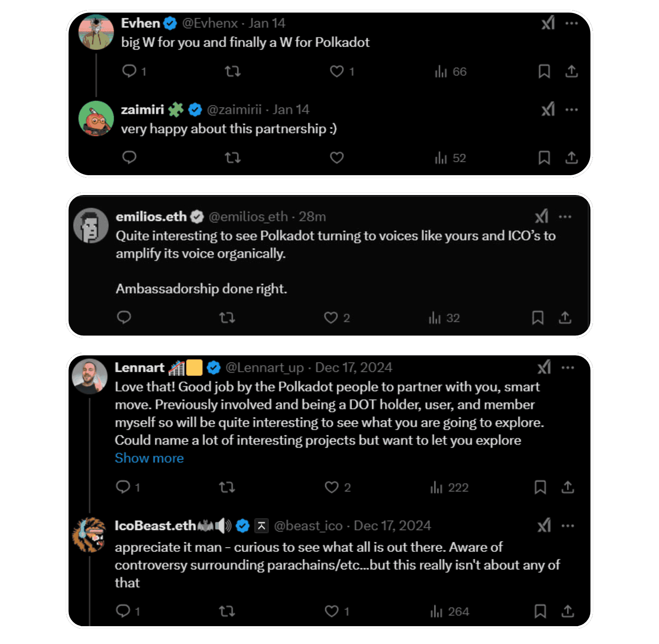The image size is (659, 644).
Task: Open more options on Lennart's post
Action: click(x=568, y=367)
